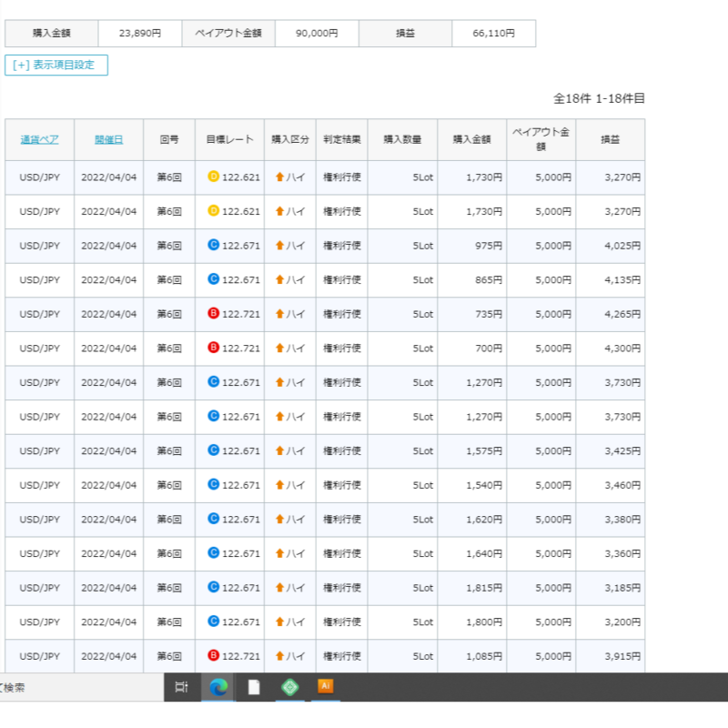Viewport: 728px width, 728px height.
Task: Select the 3,460円 profit cell
Action: [610, 485]
